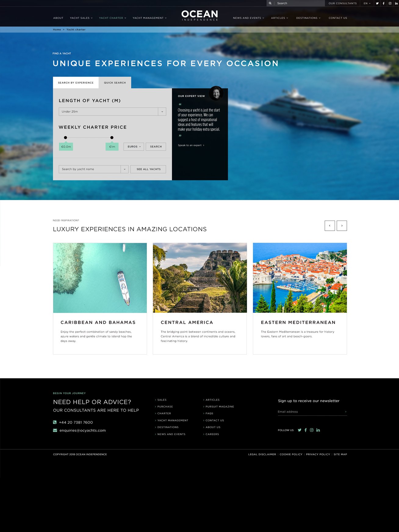Click the phone icon in the footer
The height and width of the screenshot is (532, 399).
click(x=55, y=422)
